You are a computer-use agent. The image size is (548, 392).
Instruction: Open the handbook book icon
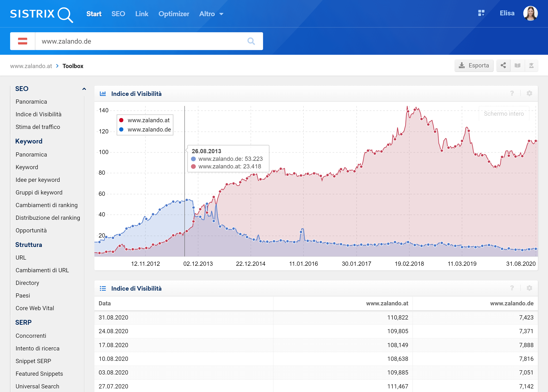coord(517,65)
